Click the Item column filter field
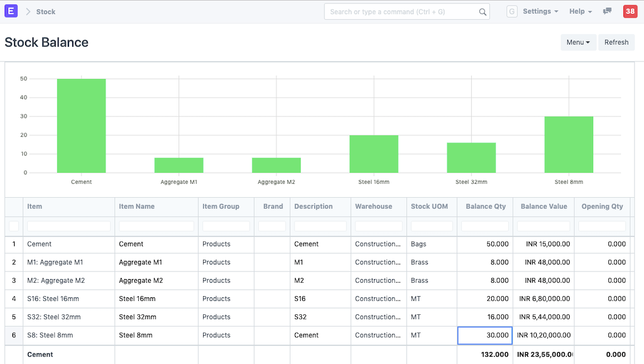 click(x=68, y=226)
